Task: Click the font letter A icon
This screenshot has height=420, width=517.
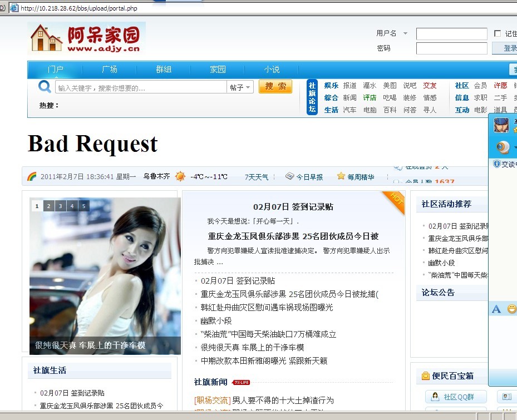Action: tap(496, 309)
